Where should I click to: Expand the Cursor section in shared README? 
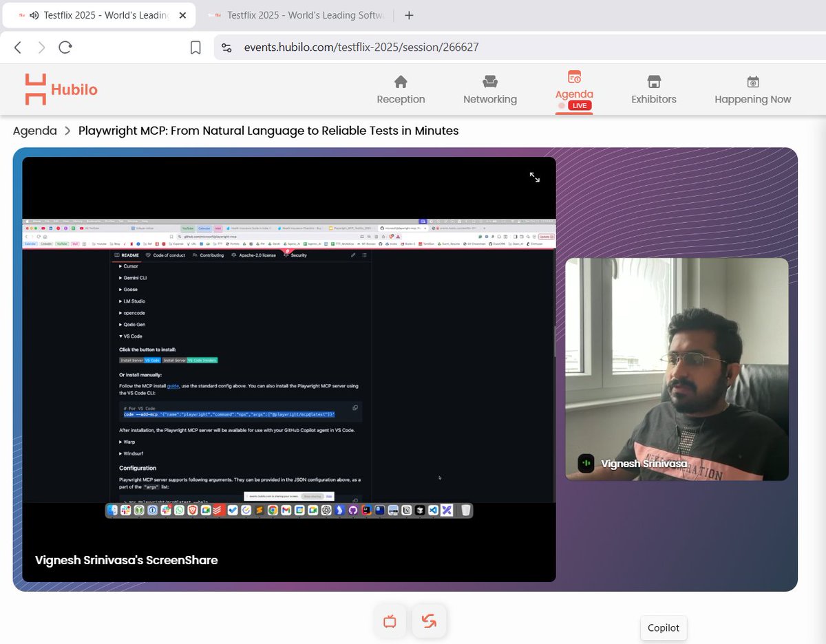tap(129, 266)
